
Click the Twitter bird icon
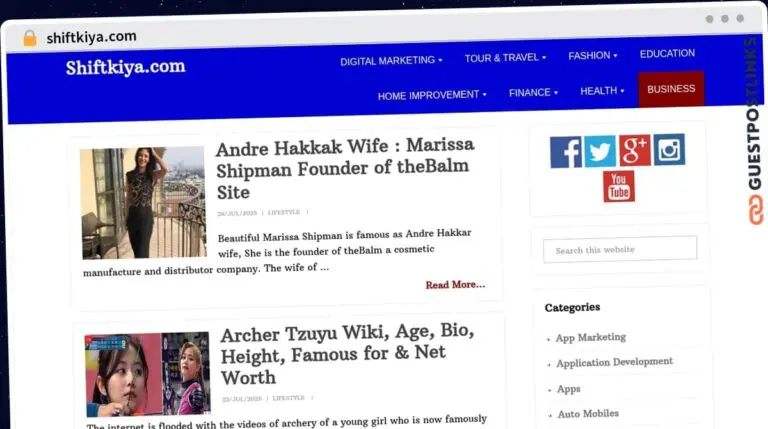click(x=600, y=151)
